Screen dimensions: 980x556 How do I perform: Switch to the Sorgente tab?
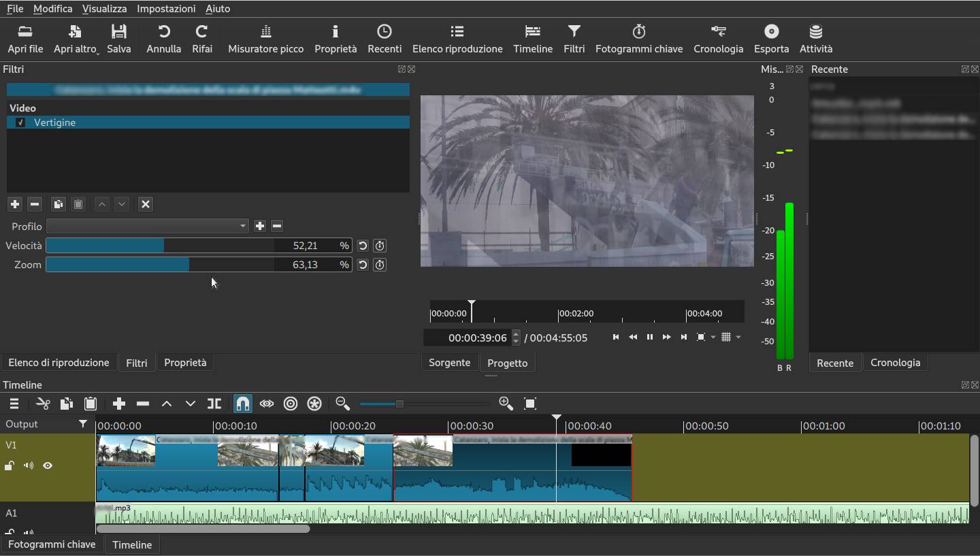(x=449, y=363)
